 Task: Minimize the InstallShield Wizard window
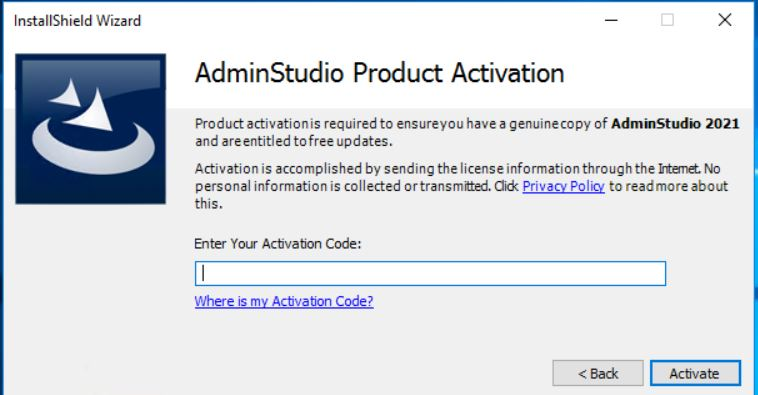pos(611,20)
